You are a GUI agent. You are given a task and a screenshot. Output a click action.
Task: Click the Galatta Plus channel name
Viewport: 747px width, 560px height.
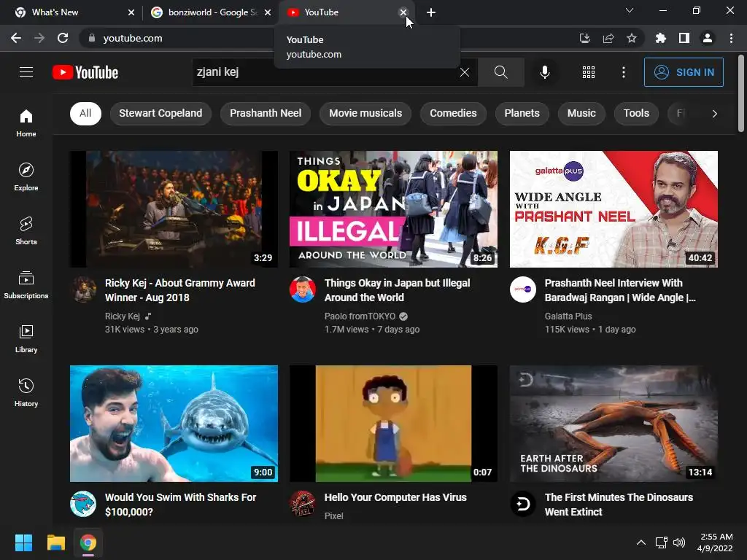[x=568, y=316]
